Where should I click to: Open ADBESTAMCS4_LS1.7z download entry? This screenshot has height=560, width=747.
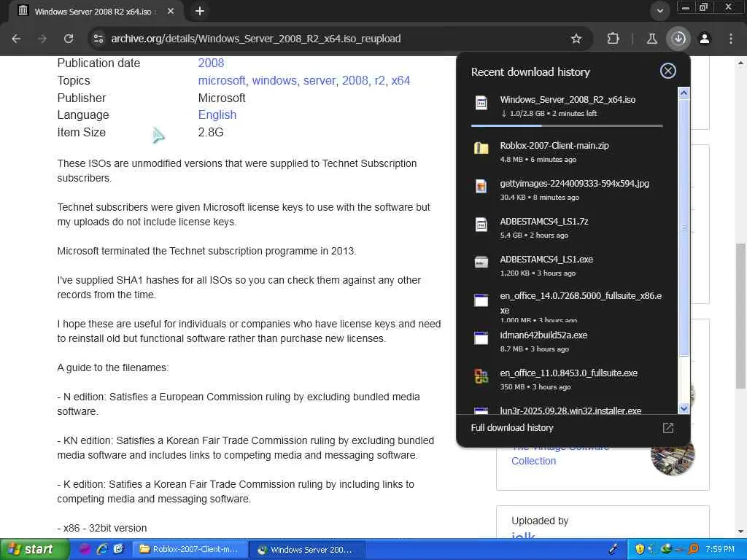567,227
